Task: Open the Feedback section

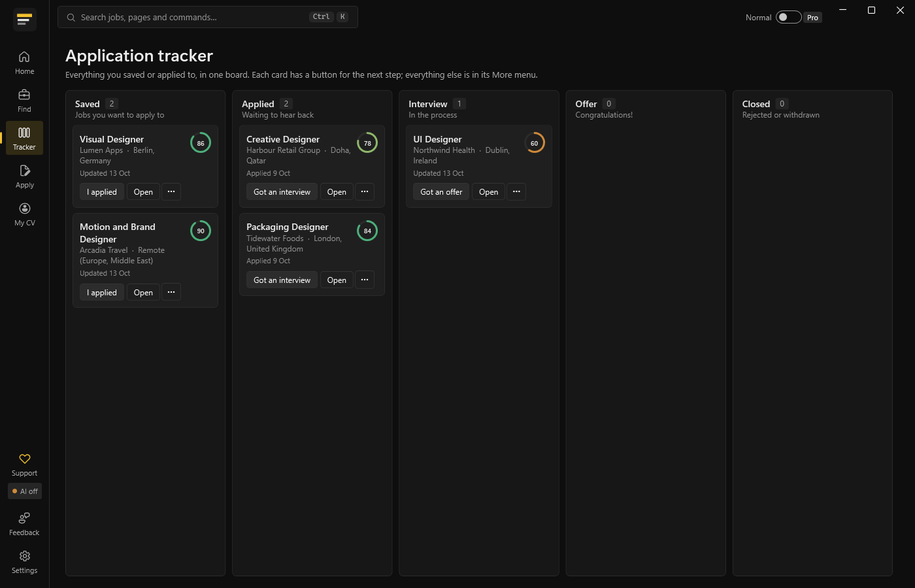Action: (x=24, y=524)
